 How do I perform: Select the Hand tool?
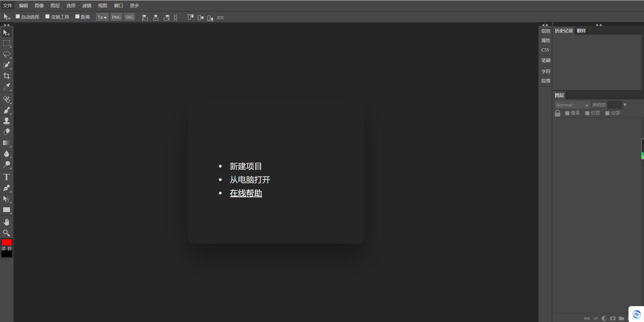7,222
